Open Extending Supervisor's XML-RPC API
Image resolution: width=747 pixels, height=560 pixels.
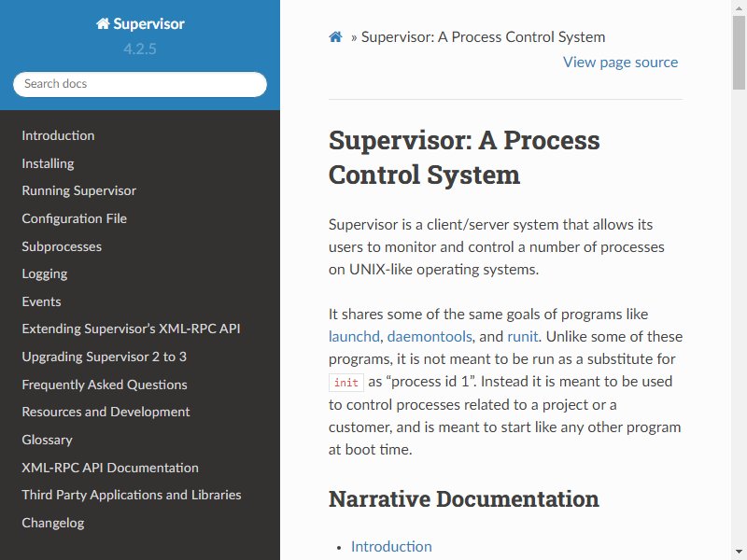(x=131, y=329)
